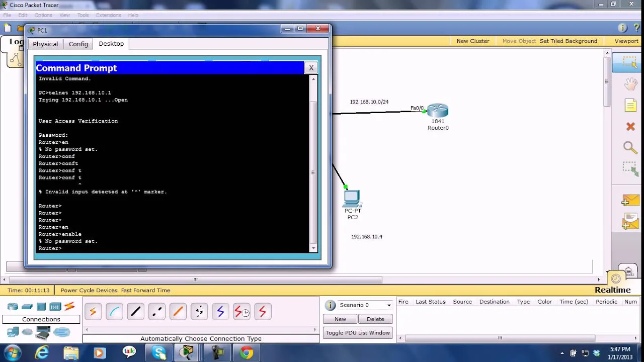Select the Automatically Choose Connection Type lightning icon
The height and width of the screenshot is (362, 644).
point(93,312)
